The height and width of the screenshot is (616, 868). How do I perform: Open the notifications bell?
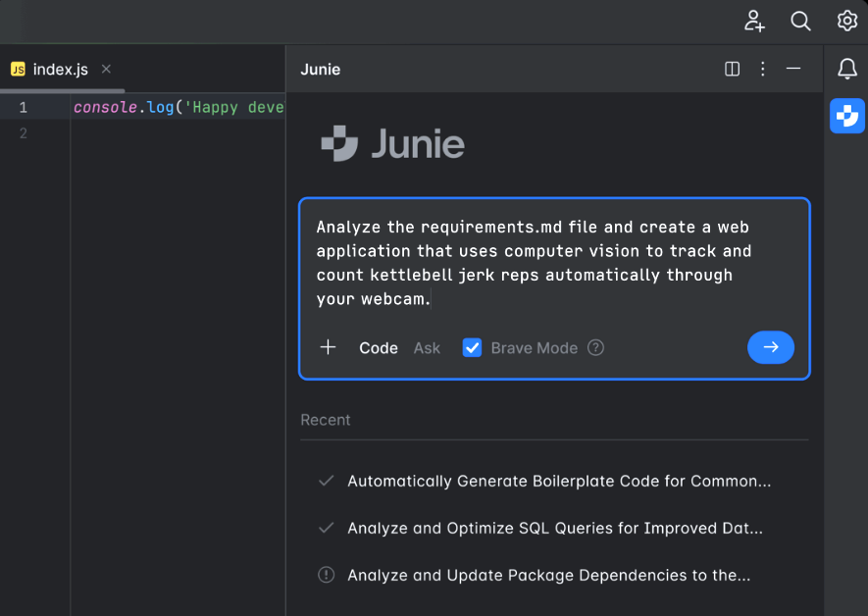[847, 70]
